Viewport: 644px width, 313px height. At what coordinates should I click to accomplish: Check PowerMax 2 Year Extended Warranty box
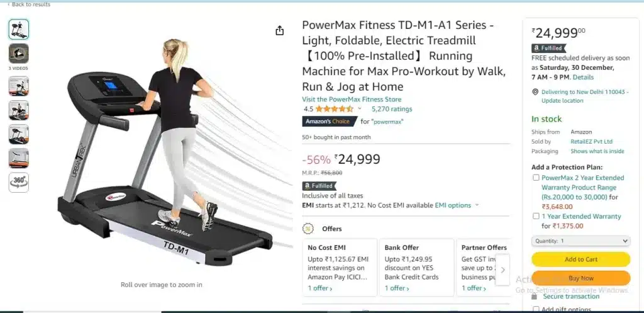pos(536,178)
